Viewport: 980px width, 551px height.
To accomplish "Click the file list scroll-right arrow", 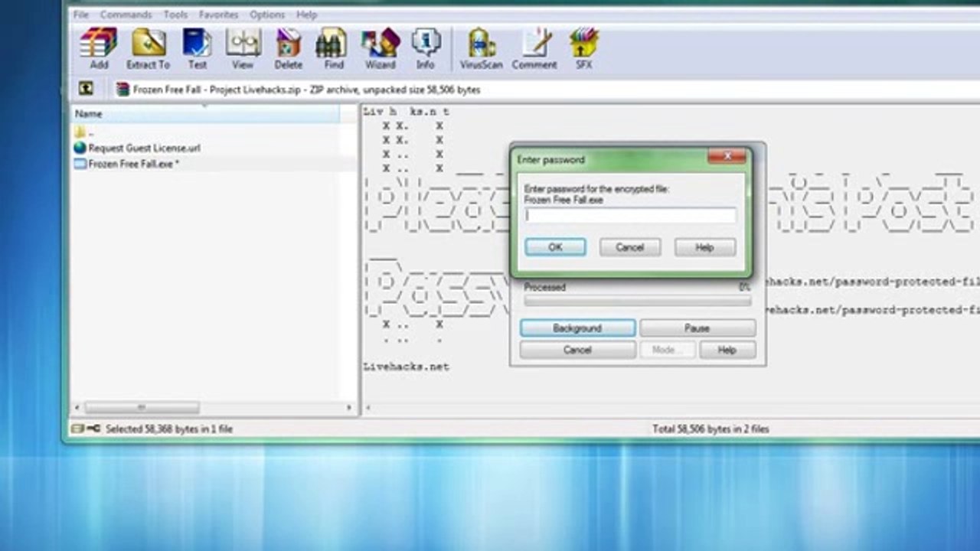I will point(349,408).
